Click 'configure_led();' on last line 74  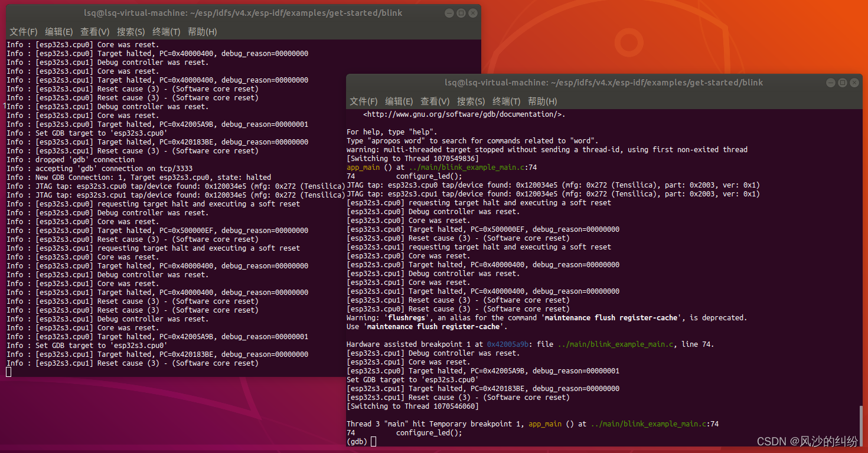(429, 433)
